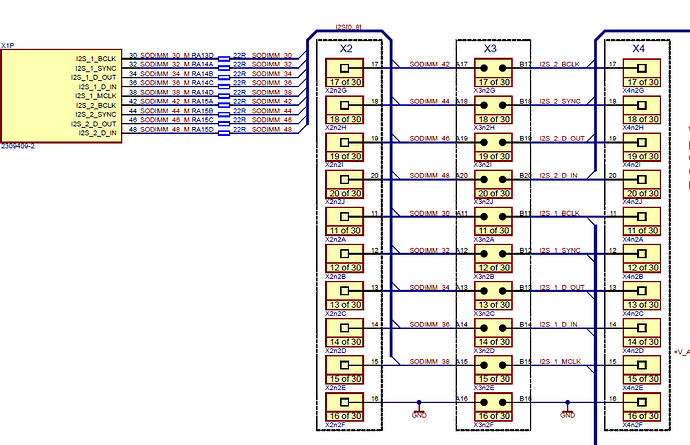
Task: Select the 2309409-2 part number text
Action: tap(18, 146)
